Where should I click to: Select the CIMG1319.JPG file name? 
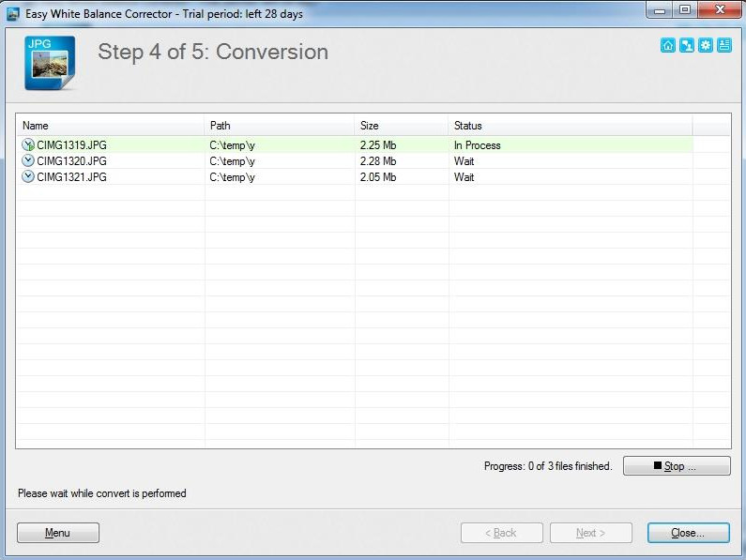coord(72,145)
